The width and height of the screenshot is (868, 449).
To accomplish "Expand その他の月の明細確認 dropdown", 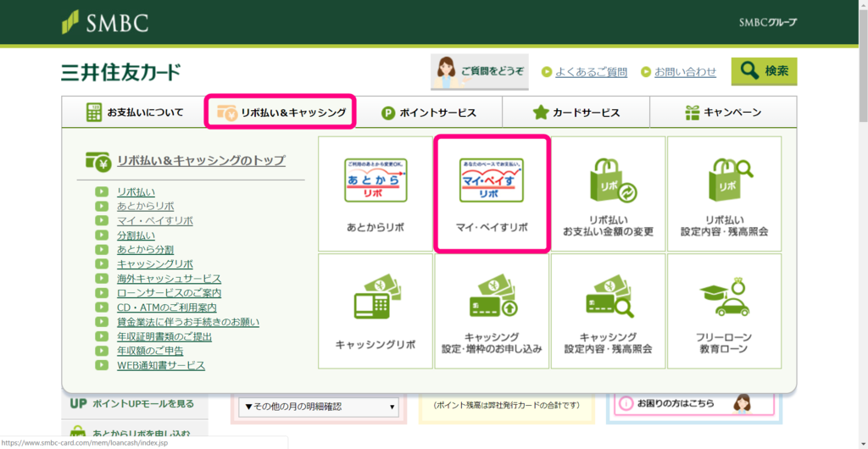I will (x=319, y=407).
